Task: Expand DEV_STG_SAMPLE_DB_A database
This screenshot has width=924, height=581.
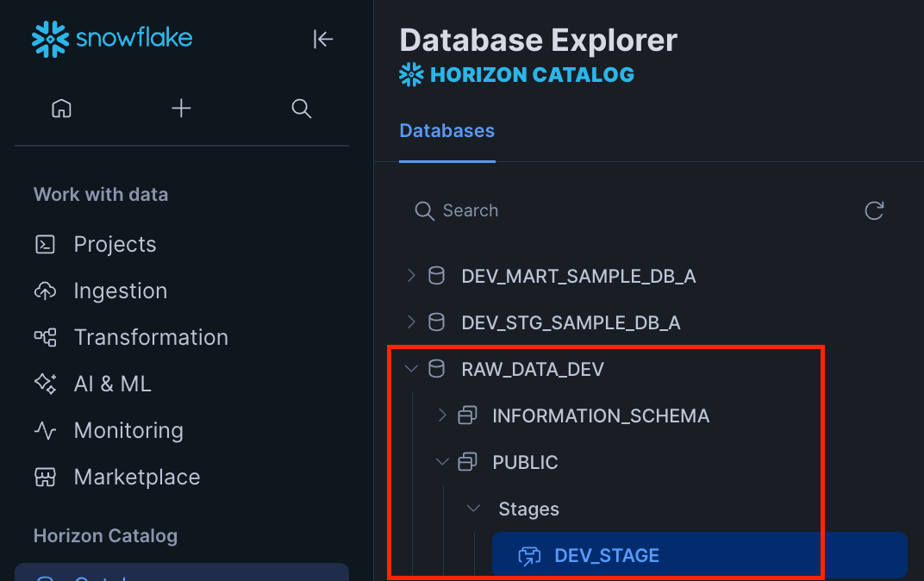Action: point(411,322)
